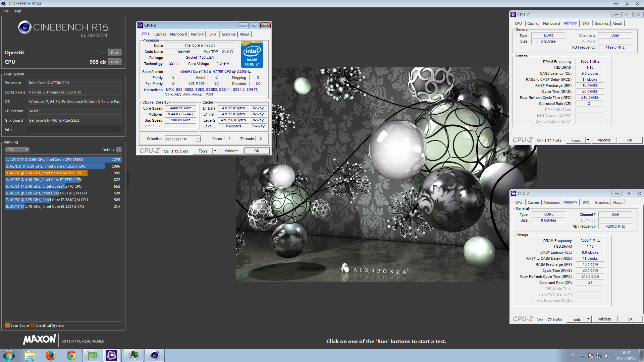
Task: Select the i7-3720QM ranking entry
Action: click(x=63, y=193)
